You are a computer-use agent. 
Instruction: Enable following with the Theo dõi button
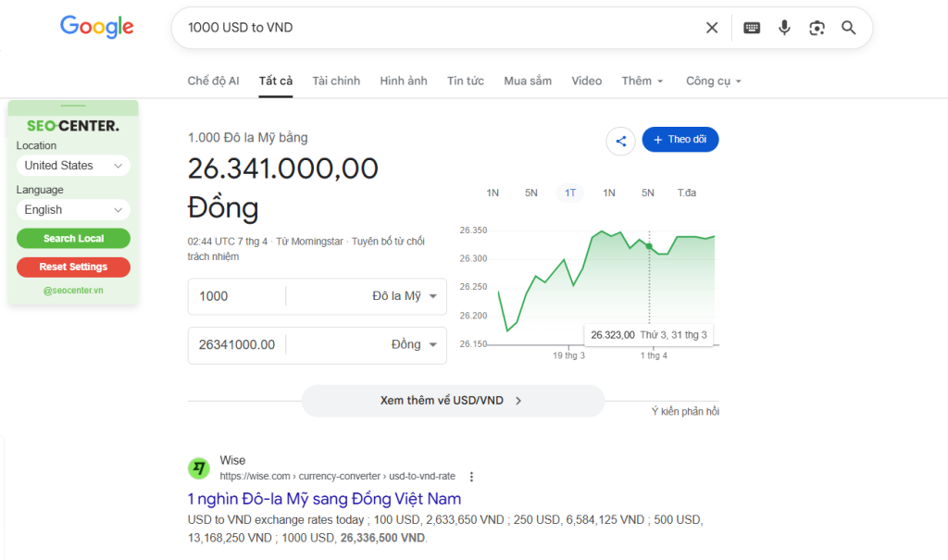(680, 139)
